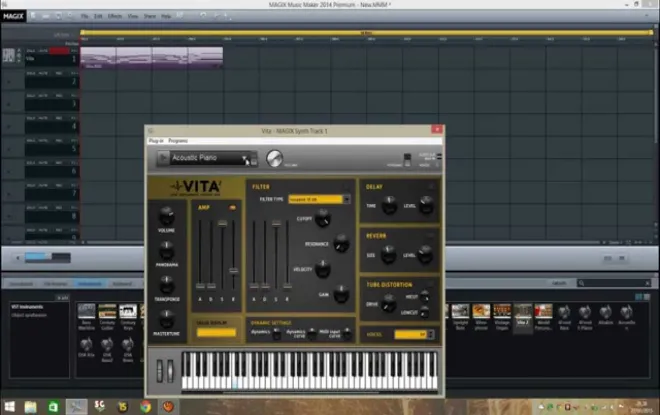The height and width of the screenshot is (415, 660).
Task: Click the large silver volume knob in Vita header
Action: (274, 158)
